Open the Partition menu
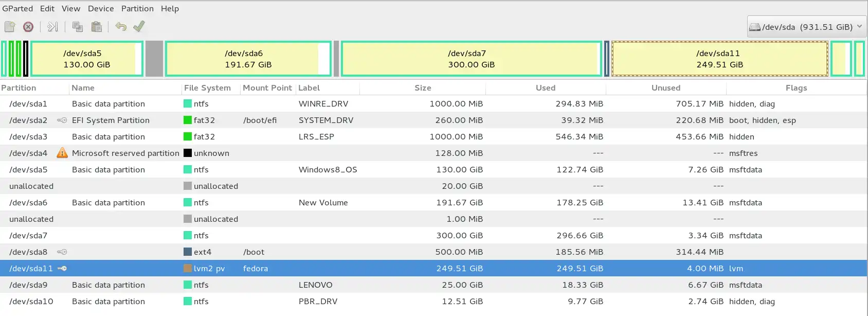 (137, 9)
